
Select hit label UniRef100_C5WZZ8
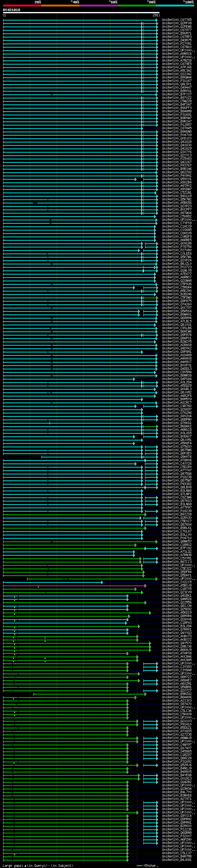177,101
